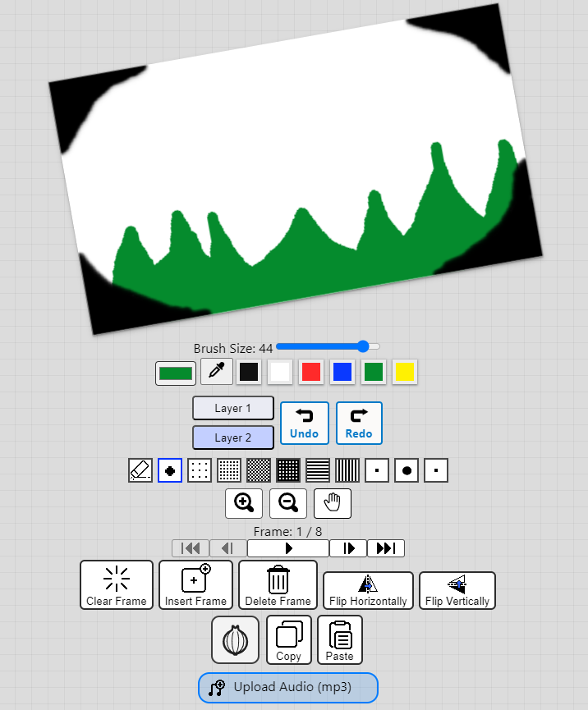Play the animation
This screenshot has width=588, height=710.
pos(288,548)
